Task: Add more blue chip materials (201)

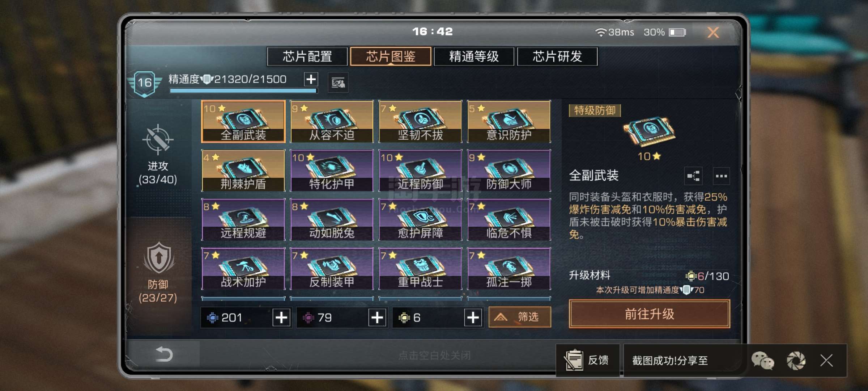Action: pyautogui.click(x=281, y=318)
